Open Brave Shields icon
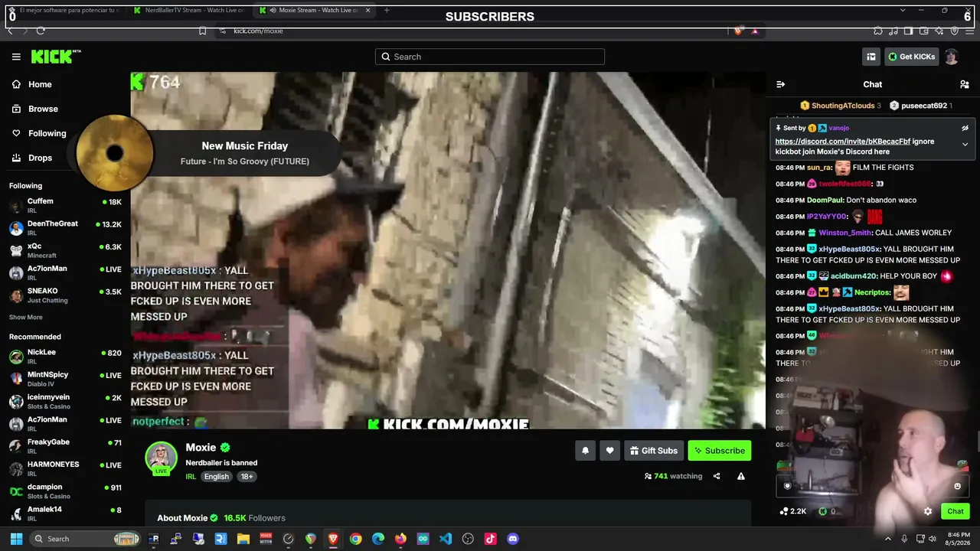The image size is (980, 551). tap(737, 31)
